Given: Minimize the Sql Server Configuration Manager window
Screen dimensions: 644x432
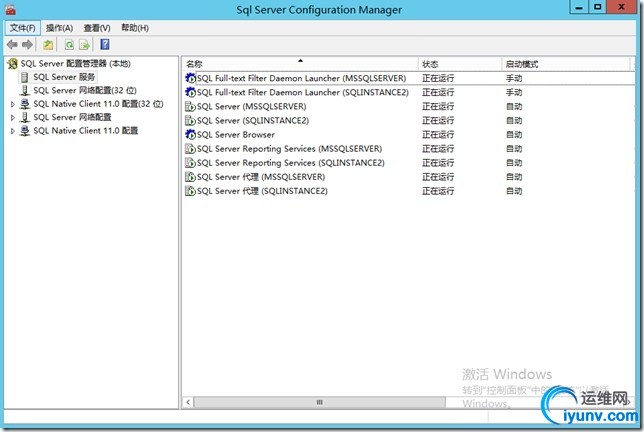Looking at the screenshot, I should pos(579,7).
